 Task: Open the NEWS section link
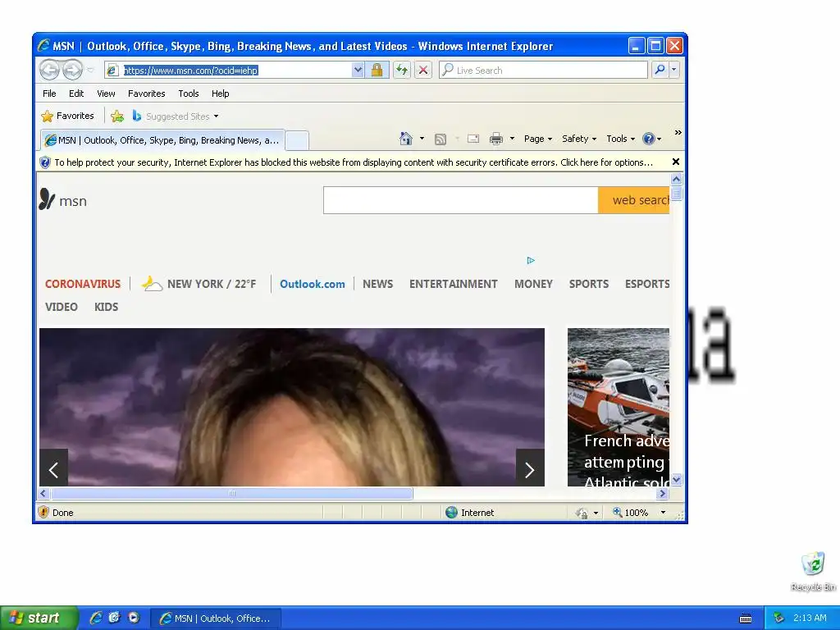(377, 284)
